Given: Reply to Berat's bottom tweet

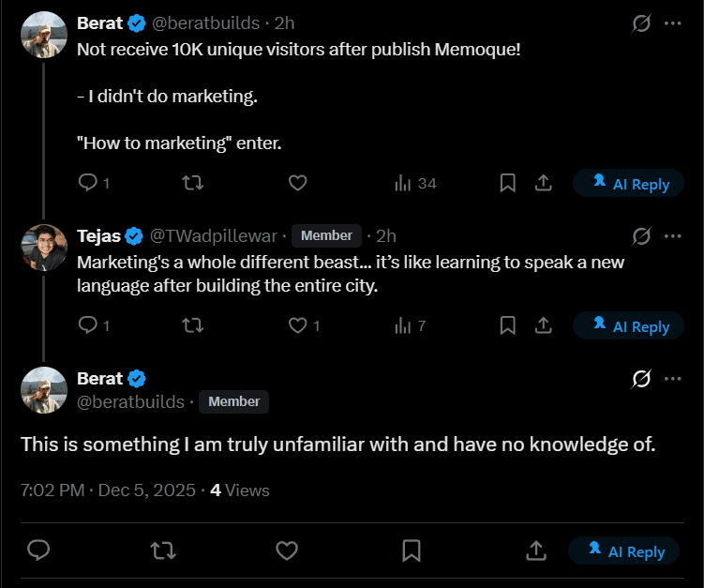Looking at the screenshot, I should 38,550.
